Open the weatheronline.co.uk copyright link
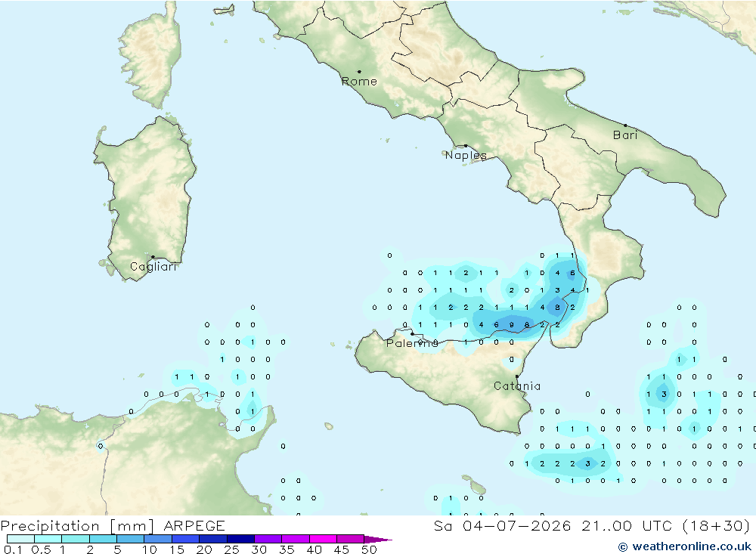 (x=685, y=546)
